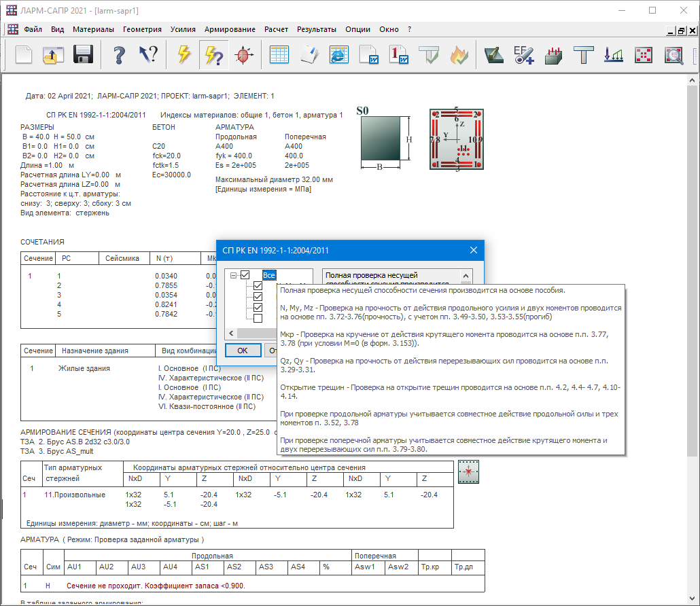Image resolution: width=700 pixels, height=606 pixels.
Task: Click the save diskette toolbar icon
Action: [83, 55]
